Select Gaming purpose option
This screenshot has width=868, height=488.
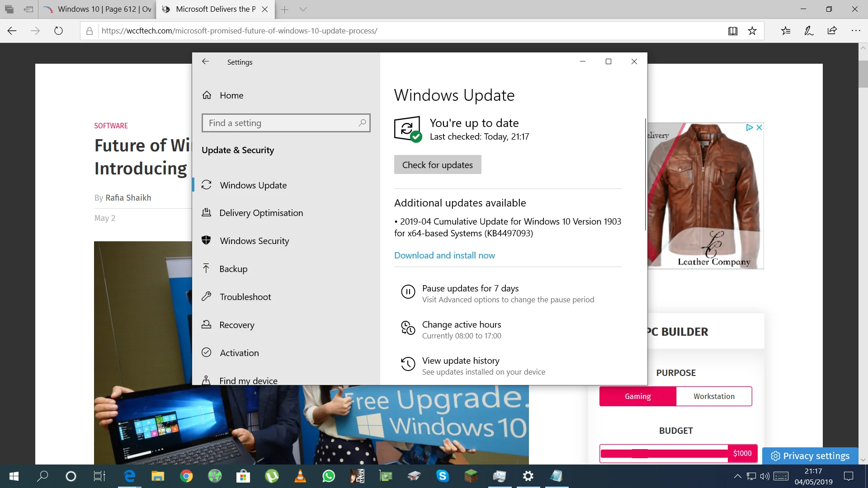click(x=638, y=396)
